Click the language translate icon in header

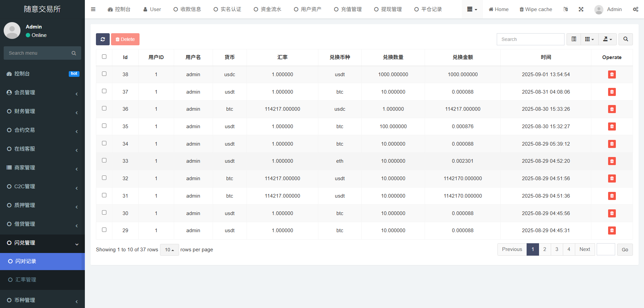[x=566, y=9]
